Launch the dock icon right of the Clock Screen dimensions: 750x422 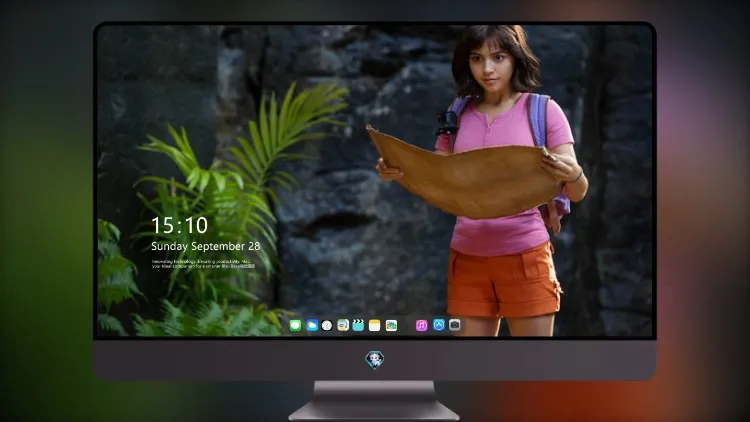coord(343,326)
